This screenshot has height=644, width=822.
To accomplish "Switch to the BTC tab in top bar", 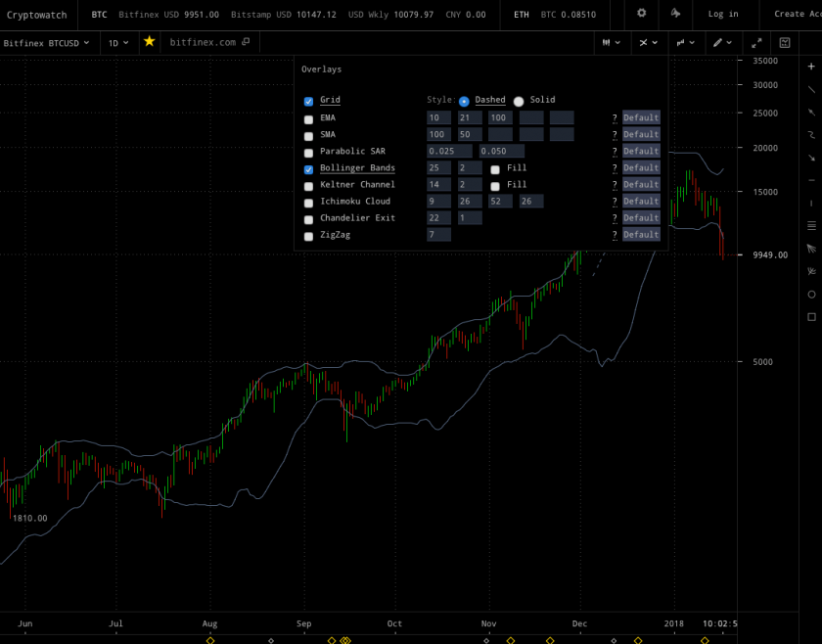I will (x=99, y=15).
